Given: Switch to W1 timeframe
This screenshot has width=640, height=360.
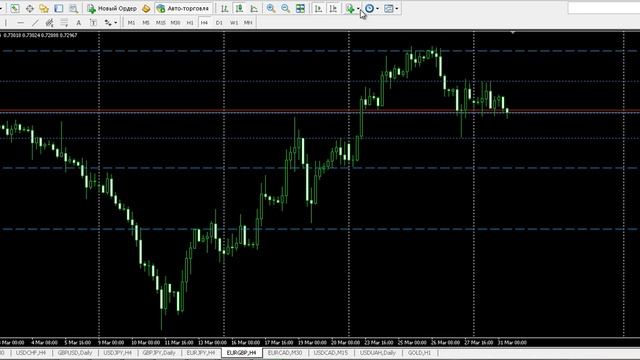Looking at the screenshot, I should pos(234,23).
